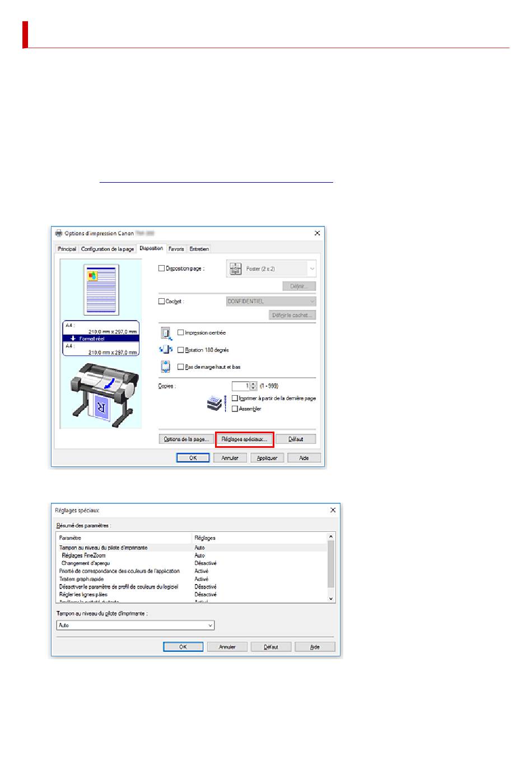
Task: Select the Régler les lignes pâles row
Action: pos(192,595)
